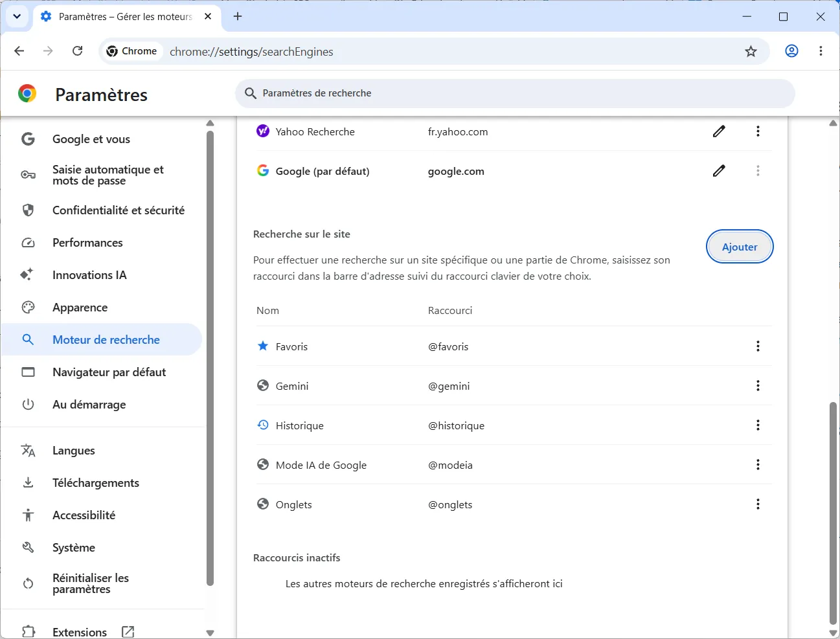The height and width of the screenshot is (639, 840).
Task: Open more actions for Gemini shortcut
Action: [758, 386]
